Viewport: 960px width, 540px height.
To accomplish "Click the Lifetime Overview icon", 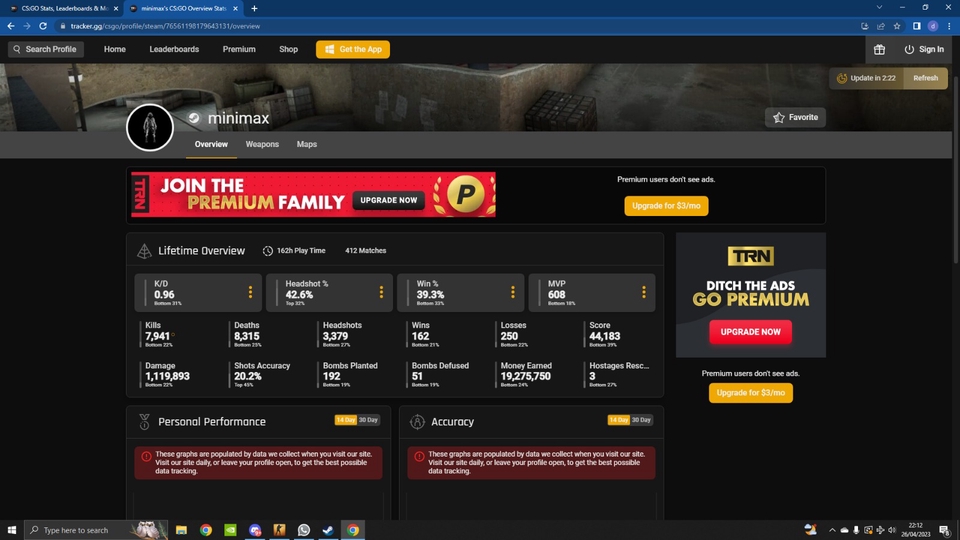I will [x=144, y=251].
